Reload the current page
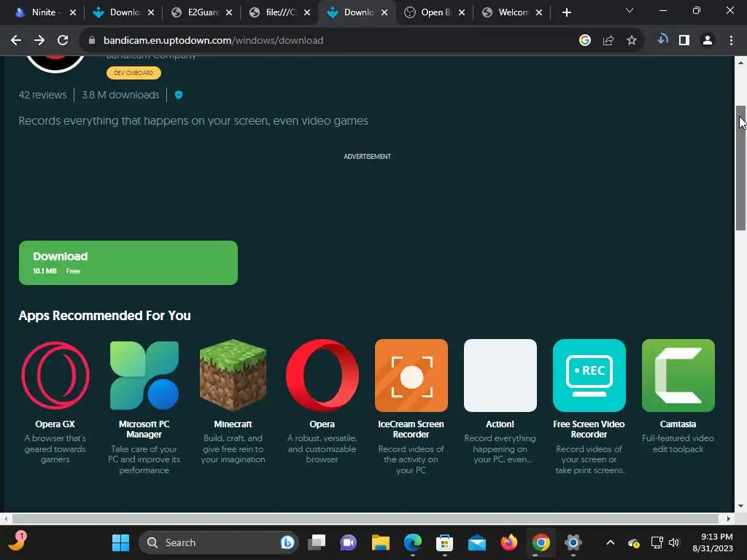The width and height of the screenshot is (747, 560). (63, 41)
